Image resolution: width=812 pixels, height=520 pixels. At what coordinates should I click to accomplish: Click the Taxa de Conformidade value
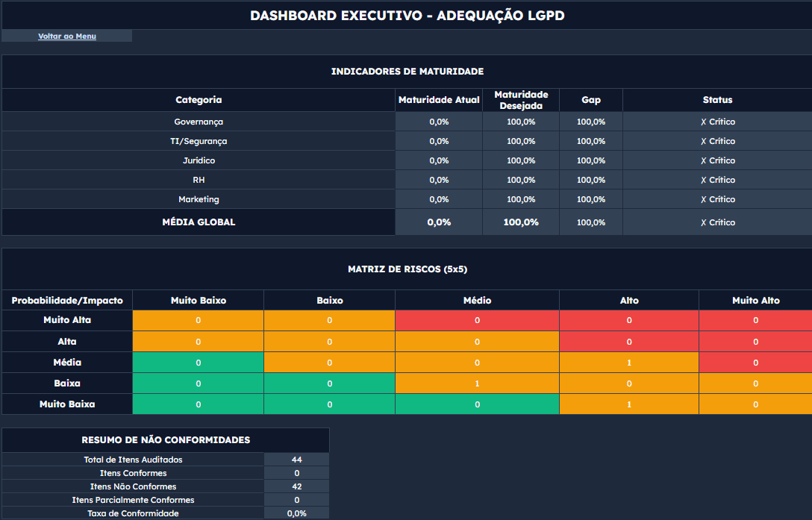[x=296, y=513]
